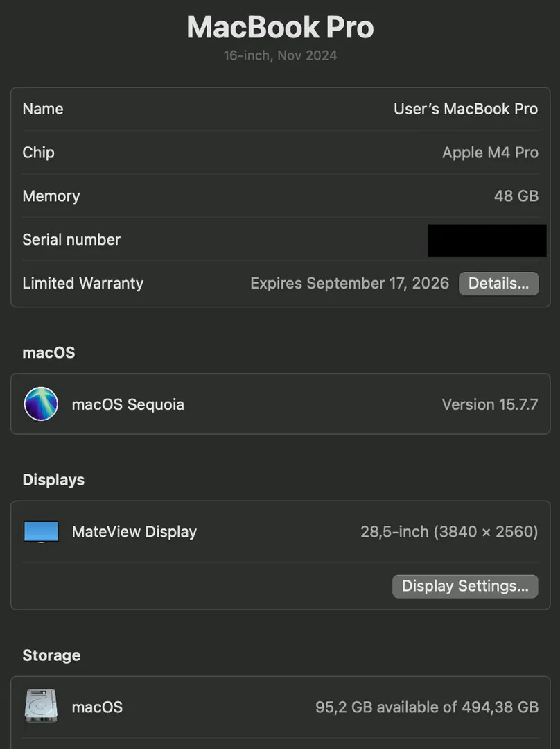Click the macOS Sequoia label

pyautogui.click(x=128, y=404)
